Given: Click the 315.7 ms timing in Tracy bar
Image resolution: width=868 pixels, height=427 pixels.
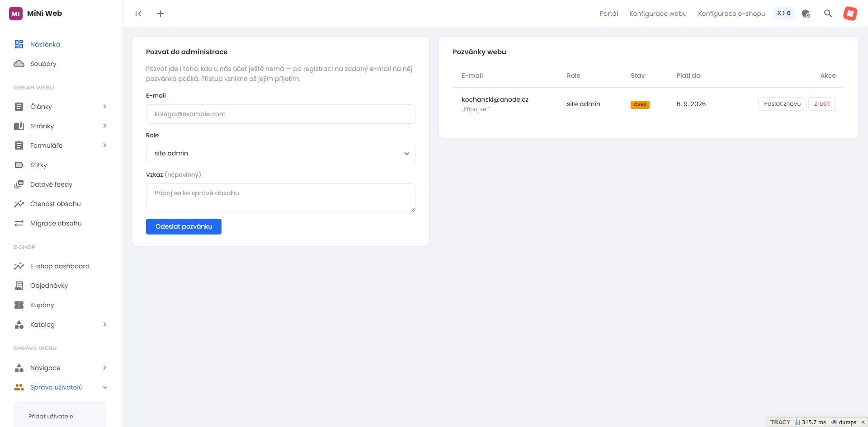Looking at the screenshot, I should click(x=810, y=422).
